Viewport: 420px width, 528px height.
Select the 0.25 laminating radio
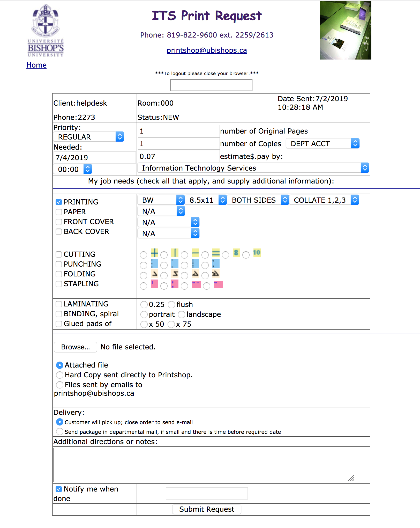pyautogui.click(x=144, y=305)
